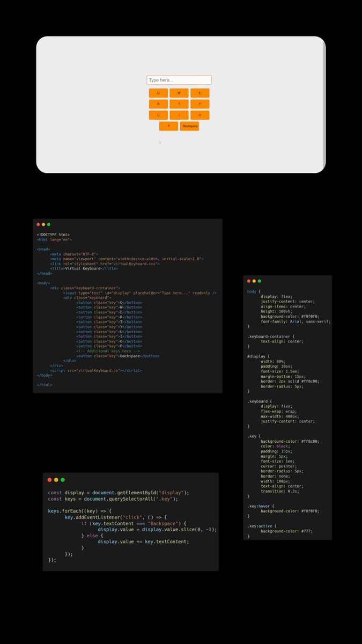Tap the orange U key
This screenshot has width=362, height=644.
(158, 115)
